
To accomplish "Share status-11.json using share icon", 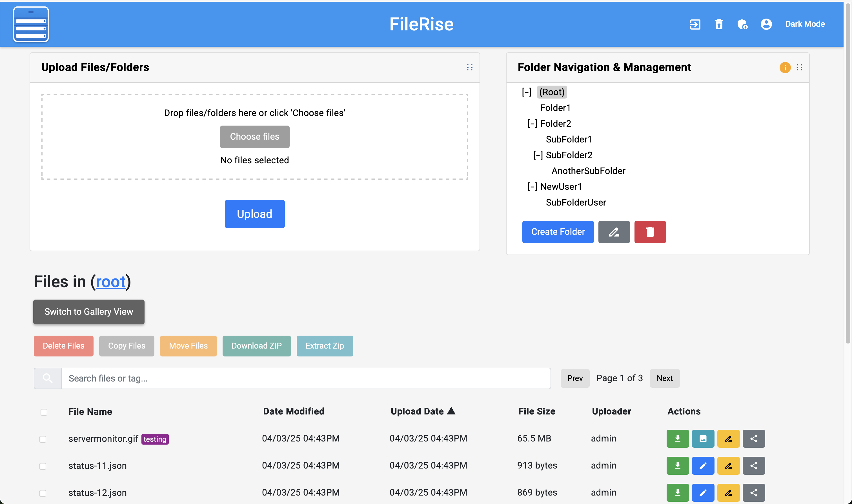I will 753,466.
